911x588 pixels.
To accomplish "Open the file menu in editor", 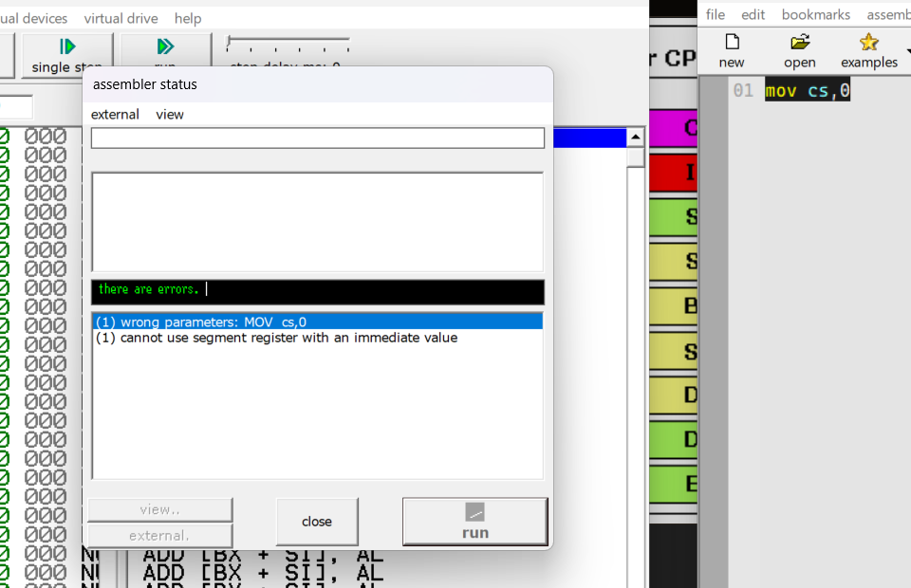I will click(x=716, y=14).
